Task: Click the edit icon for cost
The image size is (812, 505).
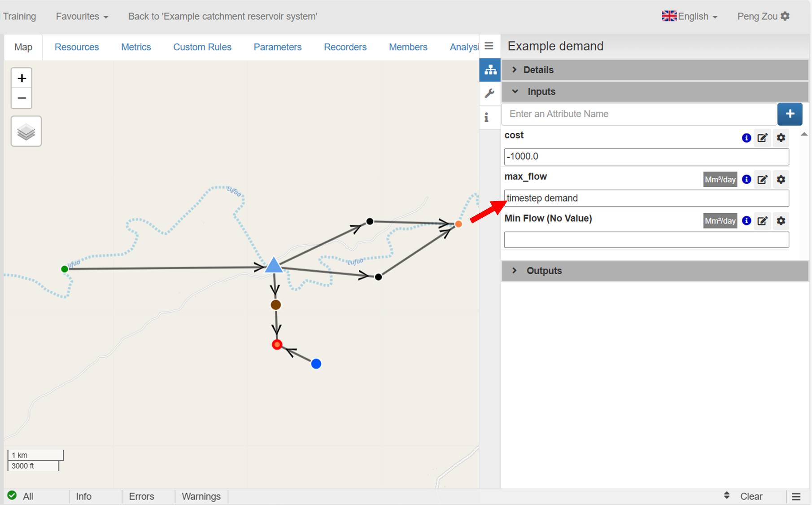Action: tap(762, 138)
